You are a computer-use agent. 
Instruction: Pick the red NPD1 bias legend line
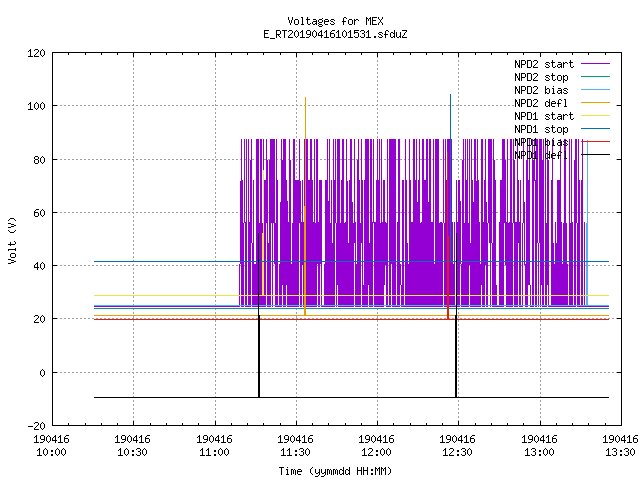596,142
